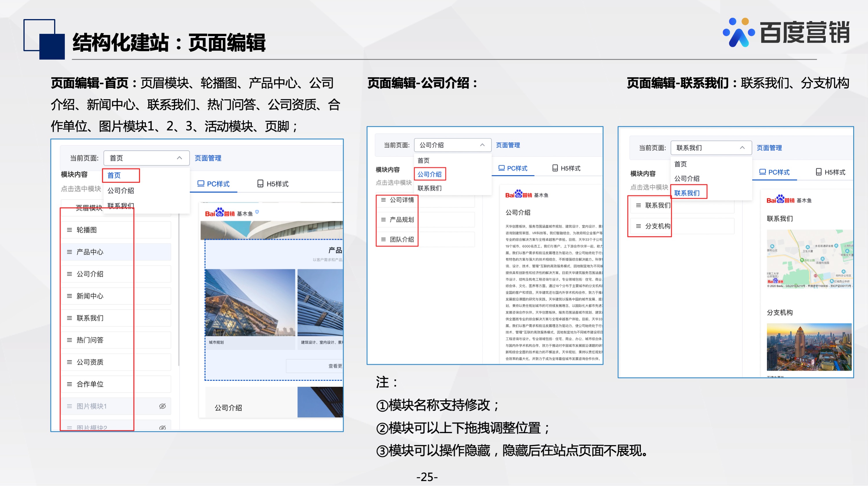
Task: Pick 首页 in the right panel dropdown list
Action: [681, 164]
